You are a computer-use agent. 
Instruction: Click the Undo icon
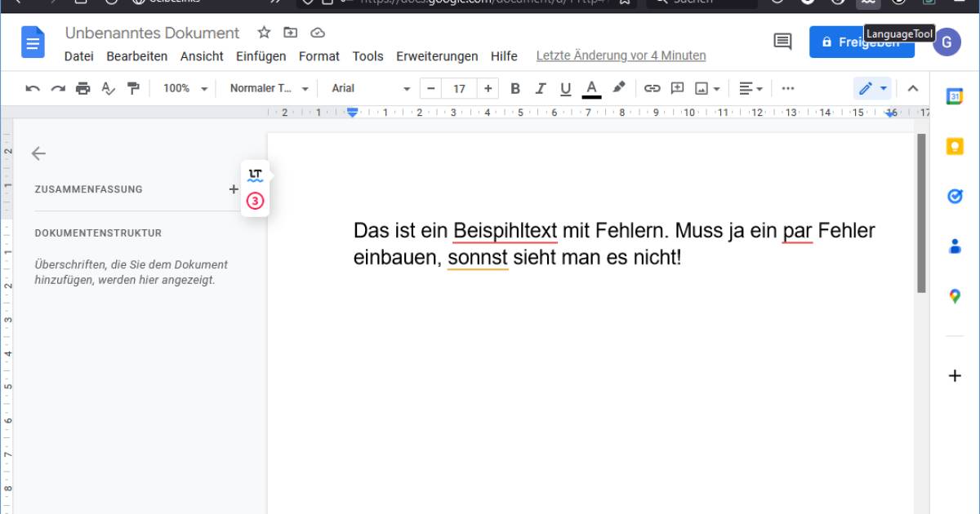click(x=33, y=88)
